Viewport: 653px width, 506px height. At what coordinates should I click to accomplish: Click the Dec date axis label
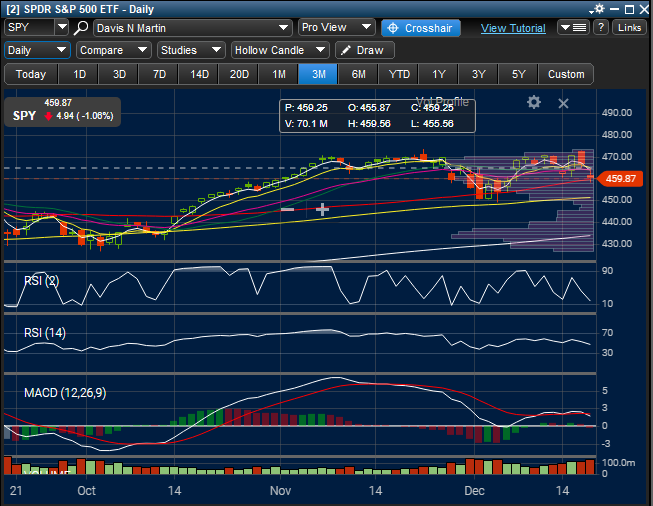474,491
